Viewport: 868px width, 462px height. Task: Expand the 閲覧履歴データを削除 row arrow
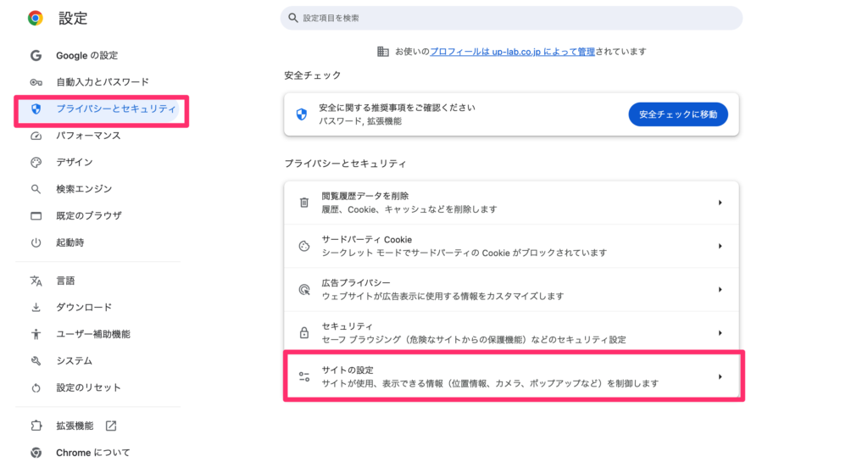point(721,203)
